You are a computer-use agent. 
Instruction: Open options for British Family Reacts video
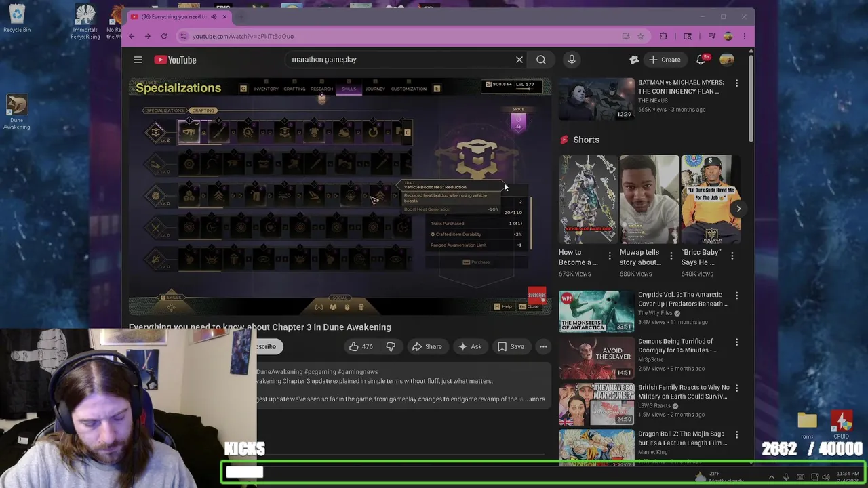click(x=736, y=388)
